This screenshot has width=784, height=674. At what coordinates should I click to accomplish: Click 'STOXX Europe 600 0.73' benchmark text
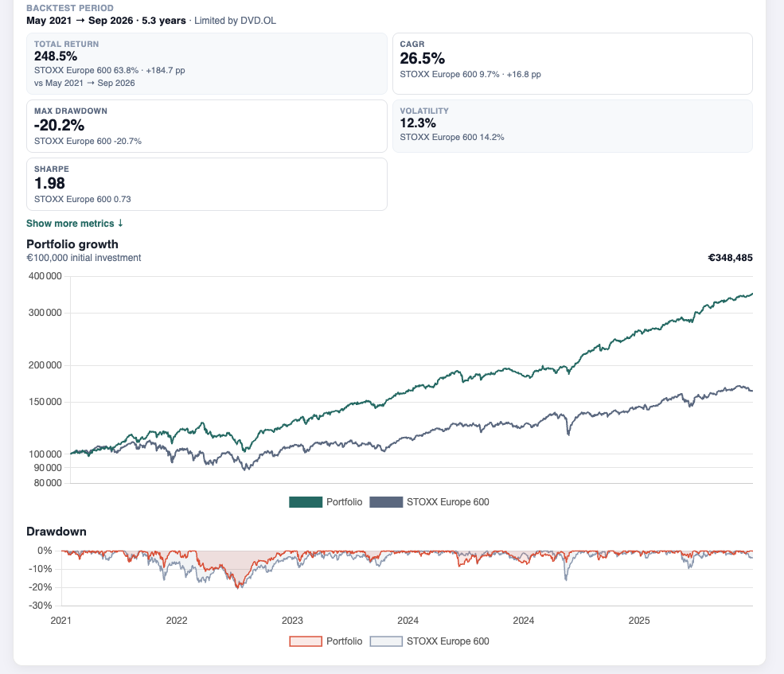click(83, 199)
